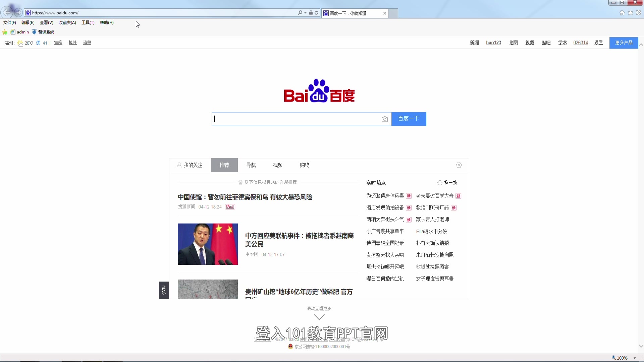The width and height of the screenshot is (644, 362).
Task: Open hot topic 酒店发现偷拍设备
Action: click(385, 208)
